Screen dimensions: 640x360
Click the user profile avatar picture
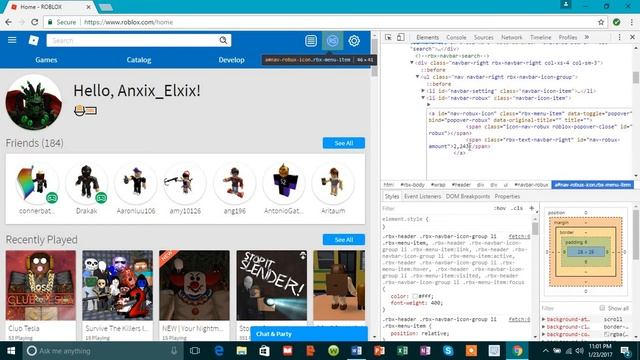click(x=34, y=102)
